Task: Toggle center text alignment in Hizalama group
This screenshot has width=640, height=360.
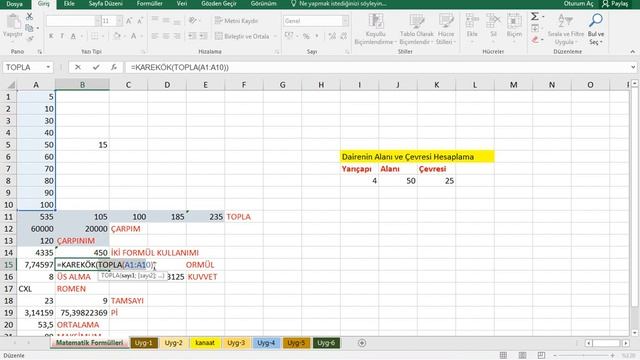Action: point(166,36)
